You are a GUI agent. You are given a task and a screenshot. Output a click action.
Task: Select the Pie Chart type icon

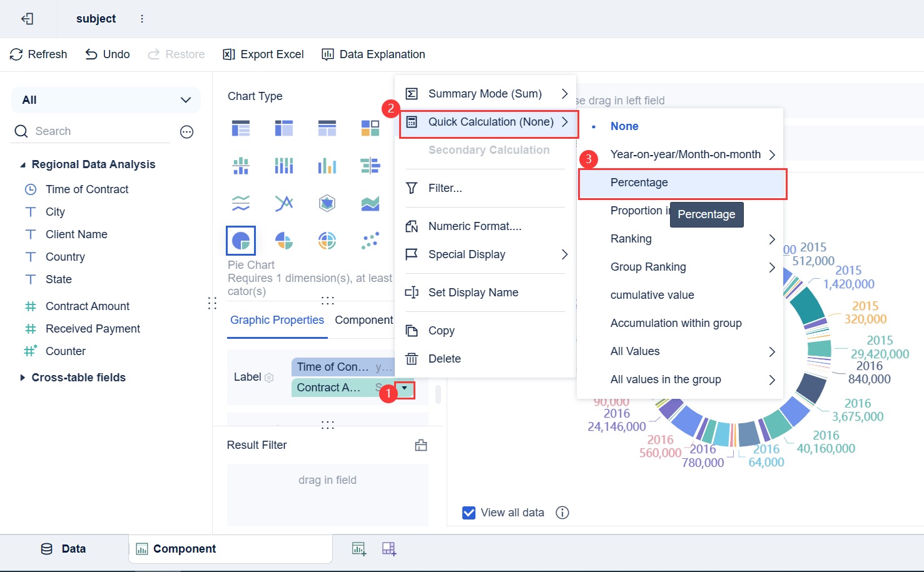pos(241,240)
